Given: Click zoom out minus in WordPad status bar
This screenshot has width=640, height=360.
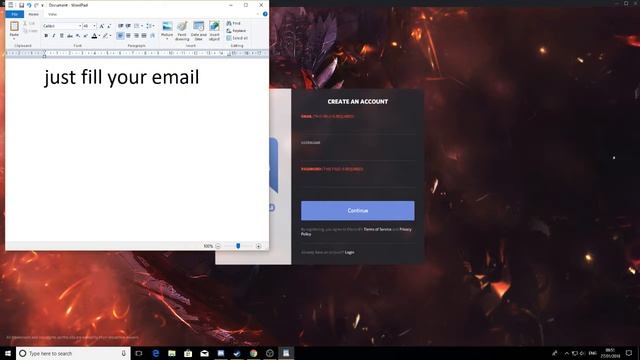Looking at the screenshot, I should click(x=218, y=246).
